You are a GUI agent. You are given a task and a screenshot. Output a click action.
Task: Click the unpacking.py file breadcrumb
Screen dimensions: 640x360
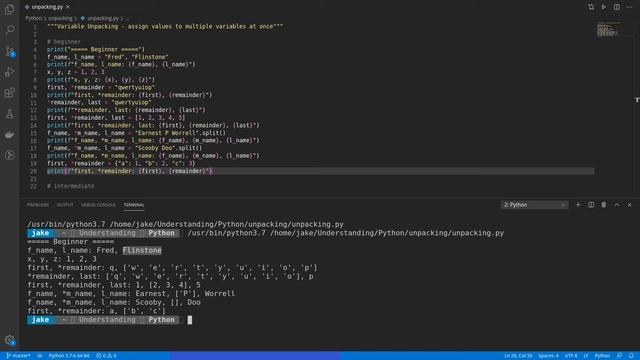pyautogui.click(x=102, y=18)
